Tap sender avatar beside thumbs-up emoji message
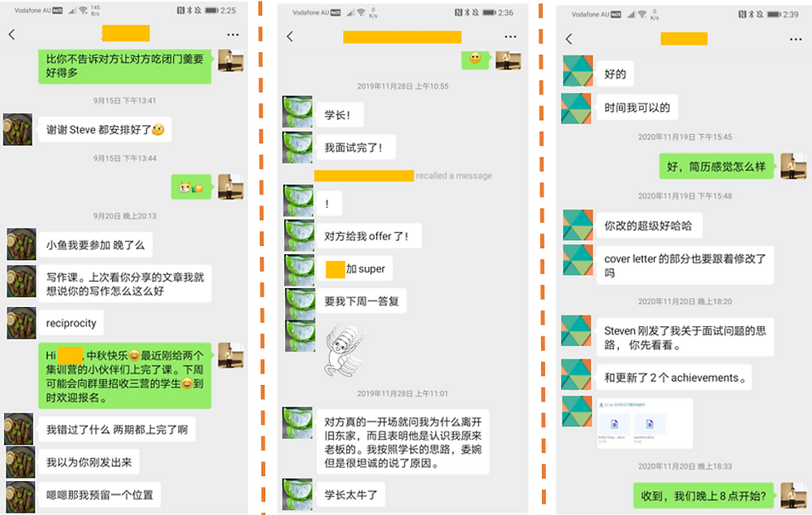 pos(230,187)
